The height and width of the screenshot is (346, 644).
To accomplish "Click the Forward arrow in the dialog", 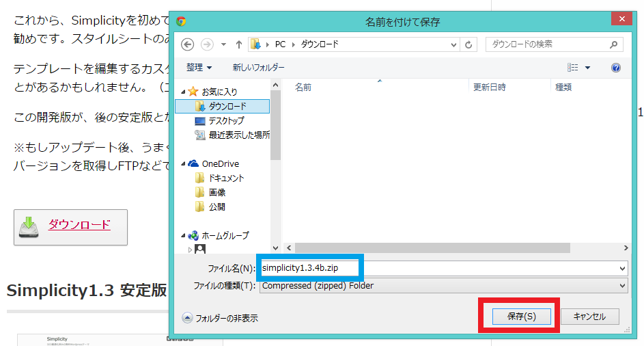I will coord(207,44).
